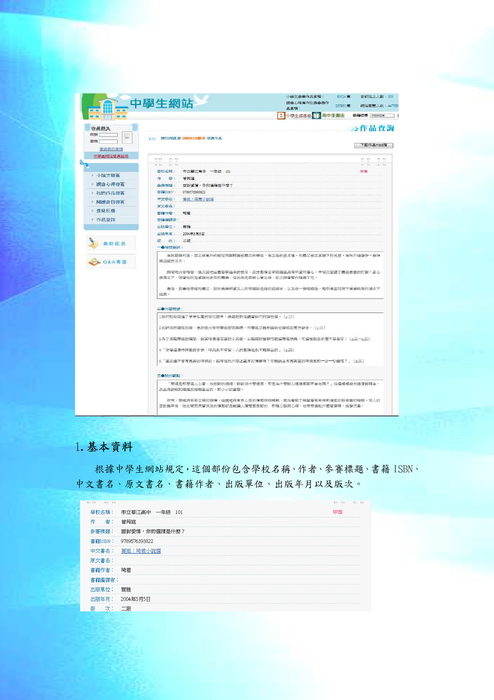Click the book icon beside Q&A專區

(94, 262)
